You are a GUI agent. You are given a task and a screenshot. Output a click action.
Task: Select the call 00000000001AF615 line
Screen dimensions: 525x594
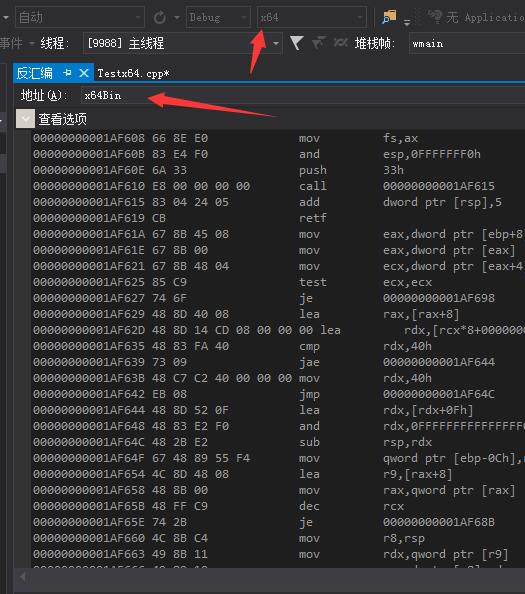278,186
